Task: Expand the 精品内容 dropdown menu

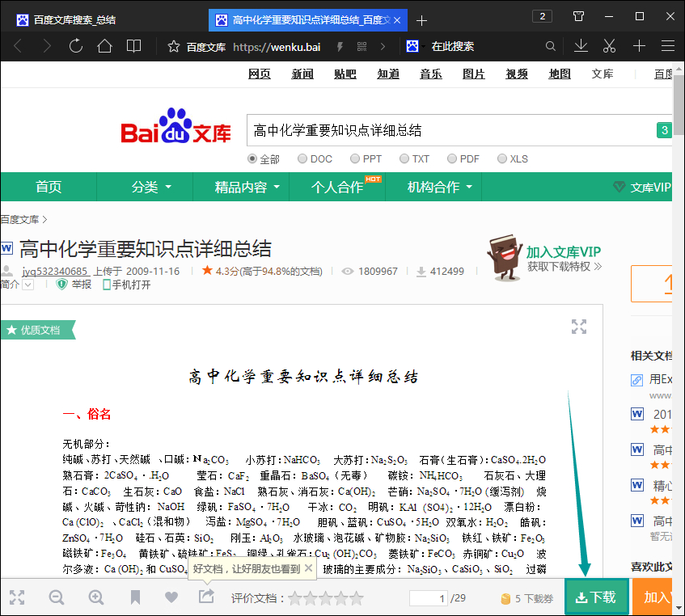Action: [x=240, y=187]
